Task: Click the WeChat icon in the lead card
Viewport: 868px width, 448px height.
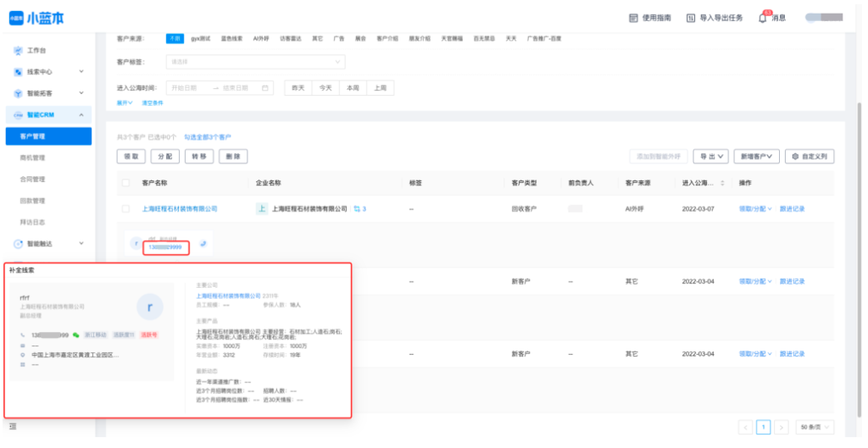Action: tap(76, 335)
